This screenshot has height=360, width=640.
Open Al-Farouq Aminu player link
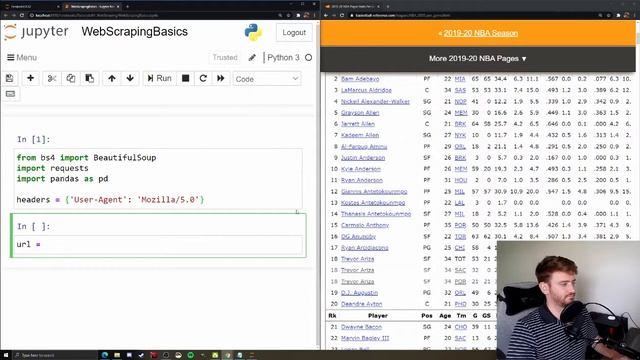(364, 146)
